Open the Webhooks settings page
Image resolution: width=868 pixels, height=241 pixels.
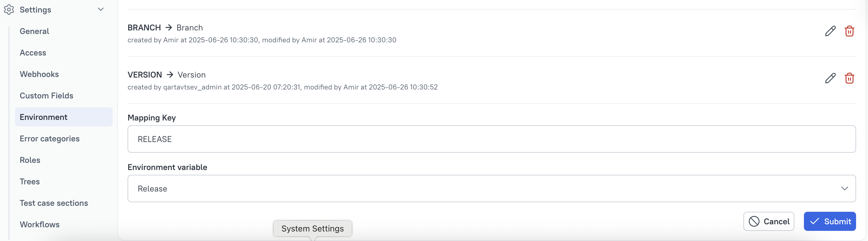39,74
